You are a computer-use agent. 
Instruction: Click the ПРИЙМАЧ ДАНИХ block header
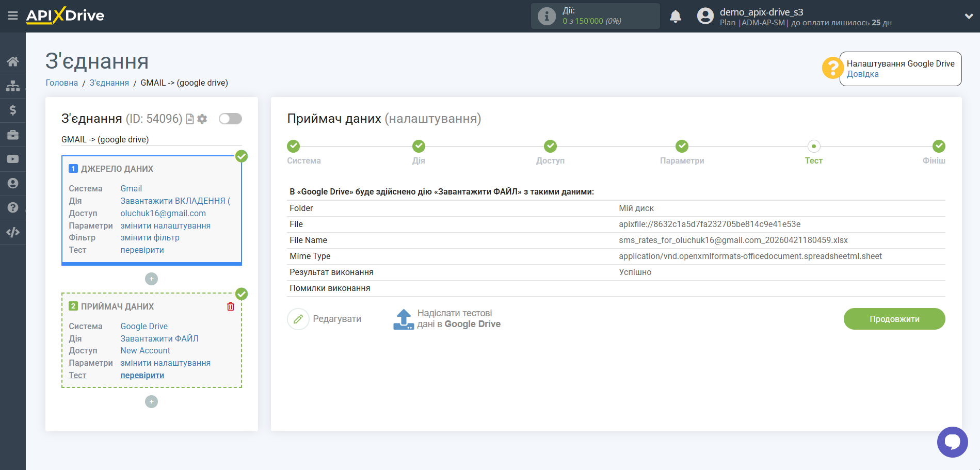(118, 307)
